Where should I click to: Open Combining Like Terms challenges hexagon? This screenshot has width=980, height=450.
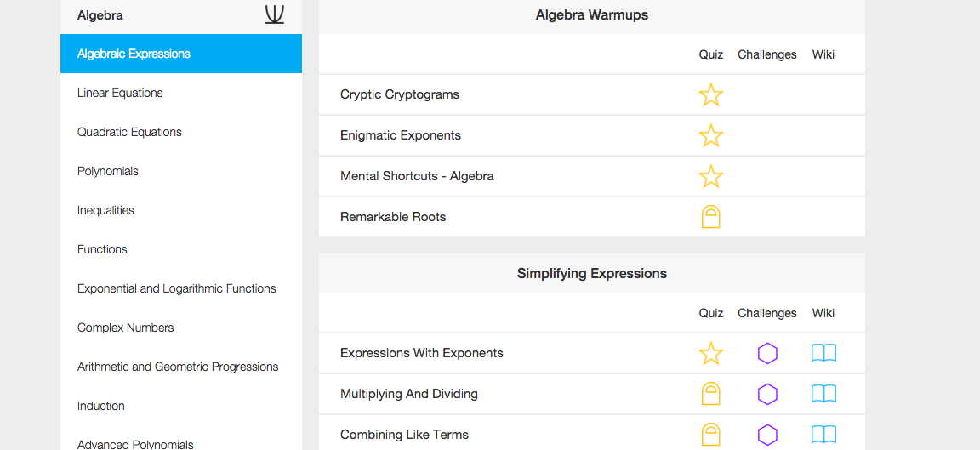(767, 435)
